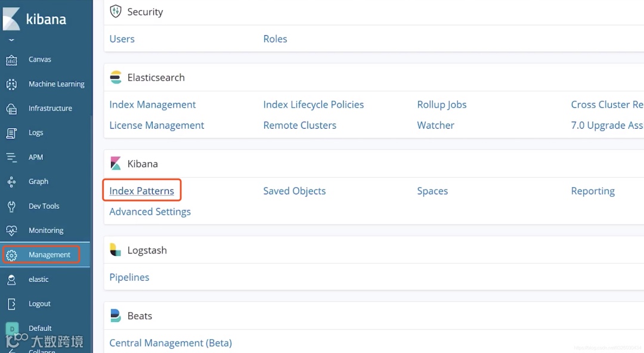Open the Cross Cluster link

pos(607,105)
